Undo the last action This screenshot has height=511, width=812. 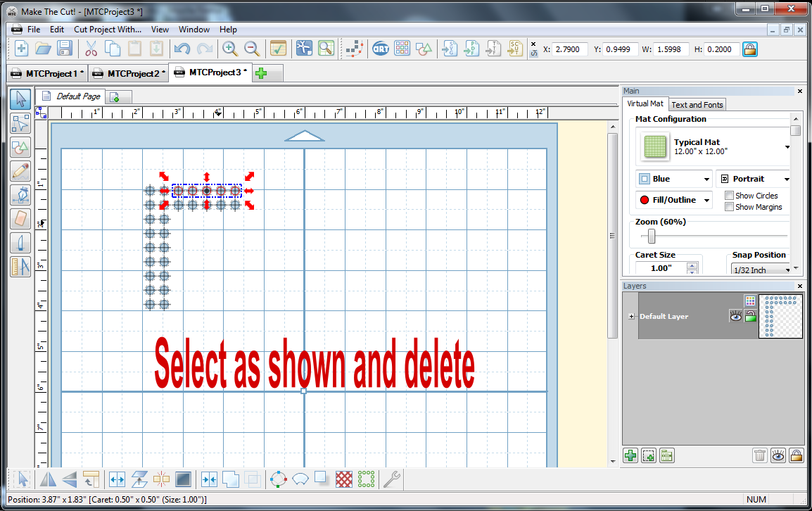[x=182, y=49]
